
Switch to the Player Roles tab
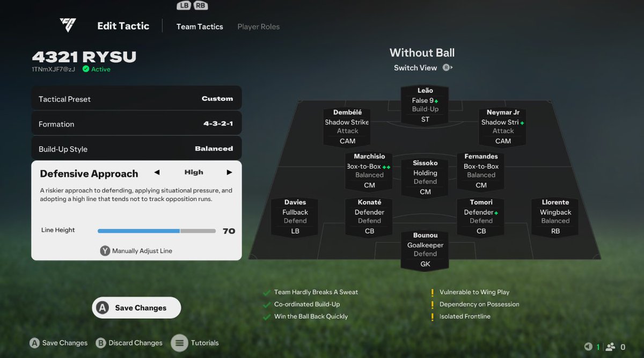258,26
